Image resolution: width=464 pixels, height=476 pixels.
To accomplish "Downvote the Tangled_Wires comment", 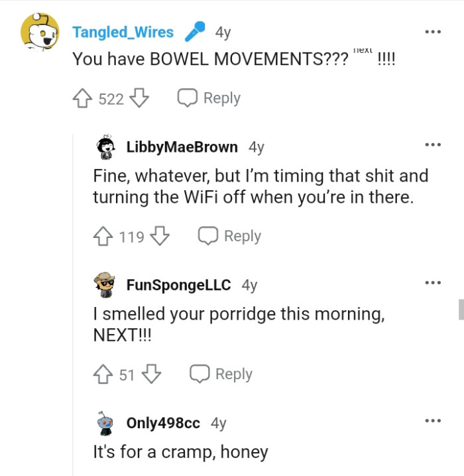I will coord(139,98).
